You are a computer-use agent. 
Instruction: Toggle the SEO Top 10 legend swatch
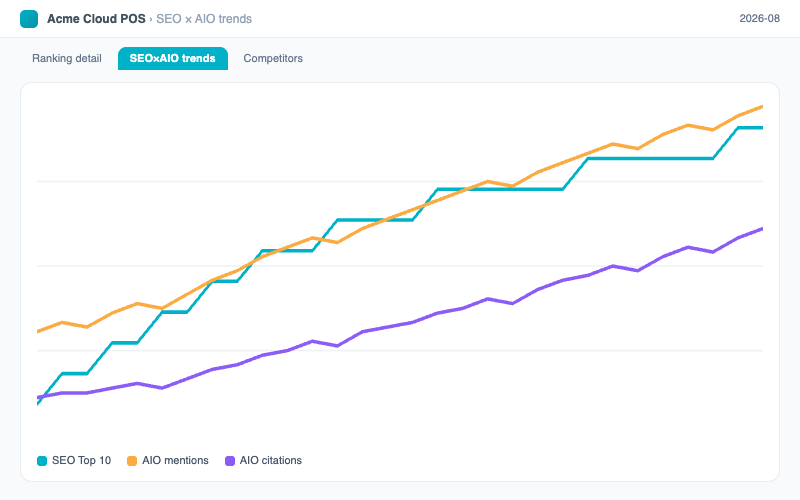click(x=42, y=461)
